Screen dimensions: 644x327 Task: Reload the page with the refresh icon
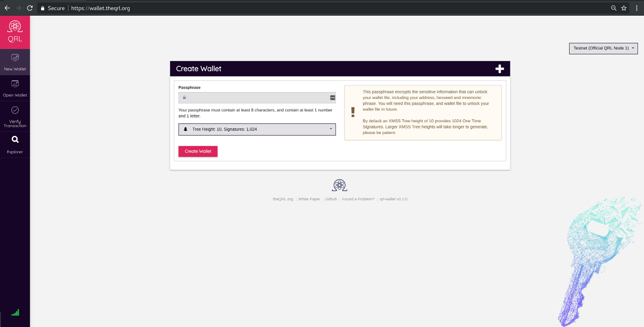(x=30, y=8)
